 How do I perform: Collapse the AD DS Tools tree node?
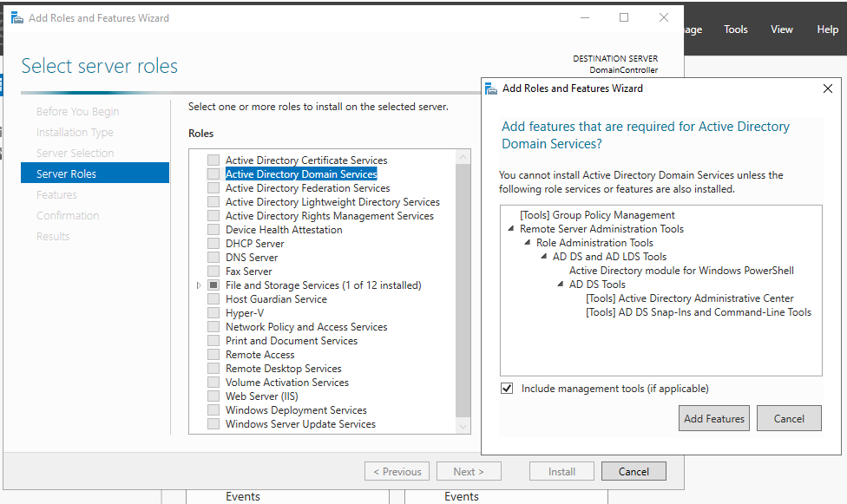(x=561, y=285)
